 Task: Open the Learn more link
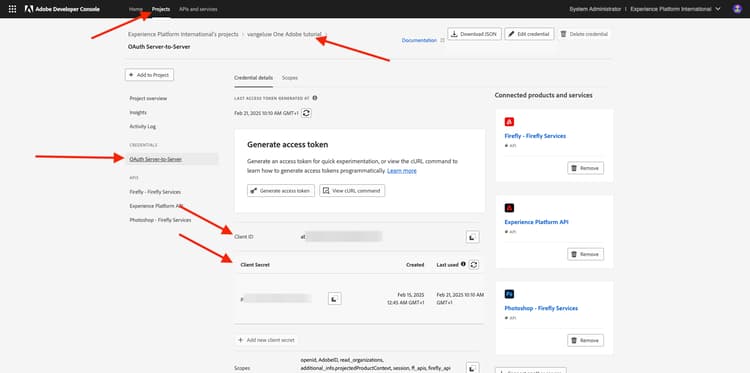[402, 171]
